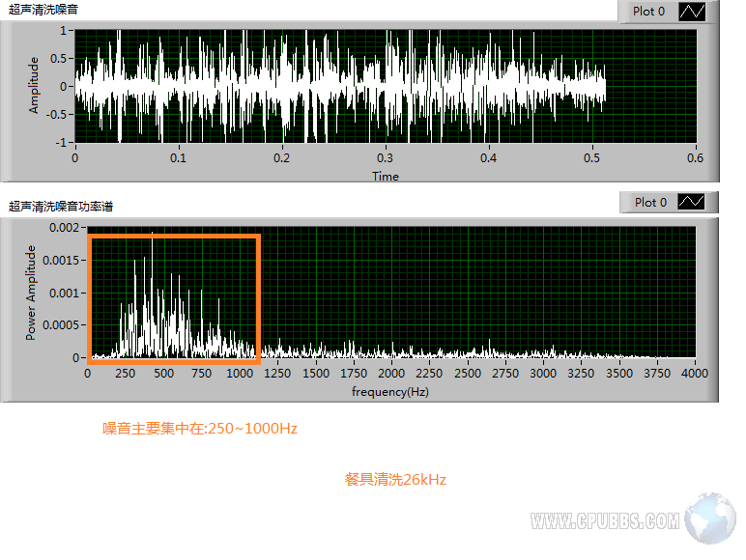Click the frequency tick label 500

tap(163, 374)
